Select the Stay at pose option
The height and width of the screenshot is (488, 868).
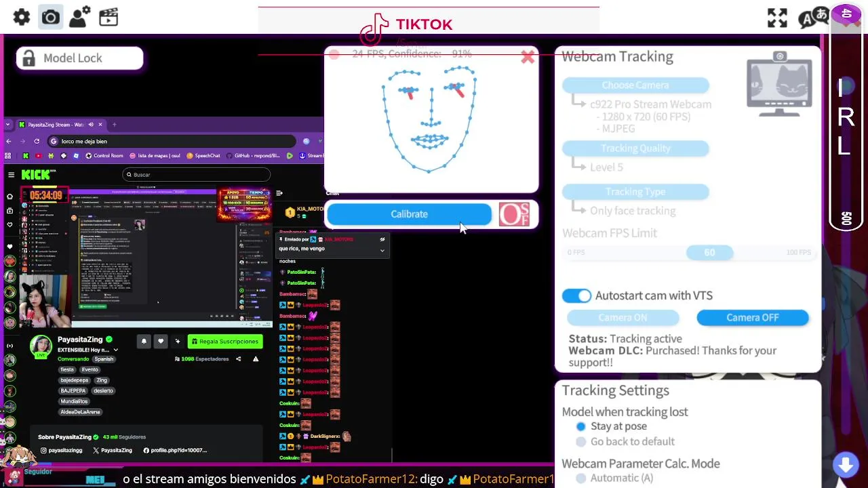[581, 426]
